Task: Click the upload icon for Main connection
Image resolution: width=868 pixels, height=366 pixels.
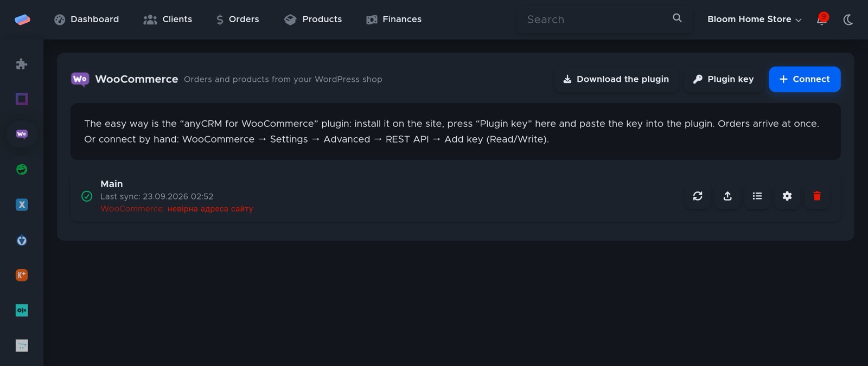Action: coord(727,196)
